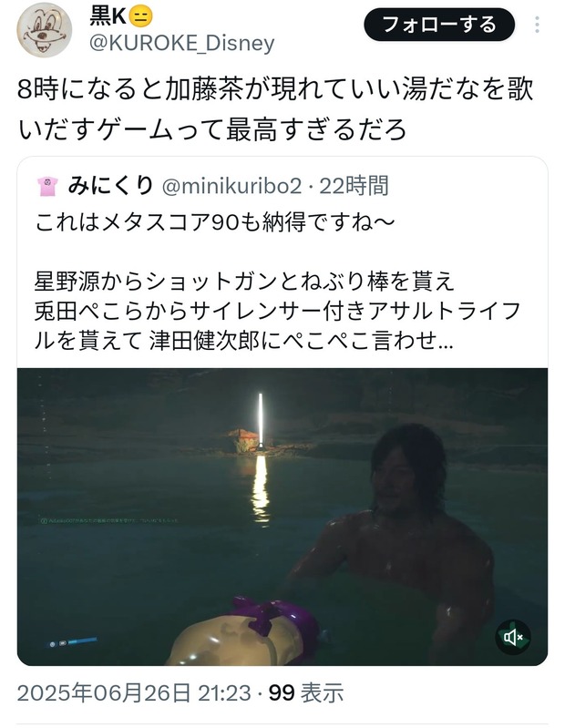
Task: Click the みにくり quoted author name
Action: [110, 186]
